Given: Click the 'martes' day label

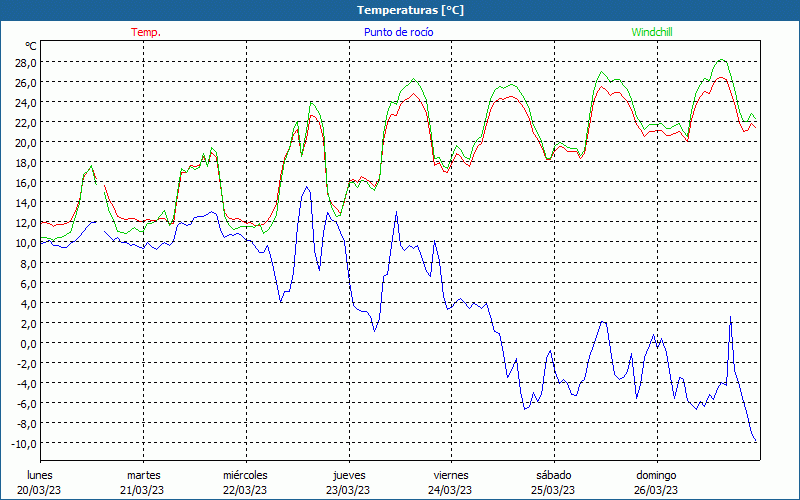Looking at the screenshot, I should coord(143,475).
